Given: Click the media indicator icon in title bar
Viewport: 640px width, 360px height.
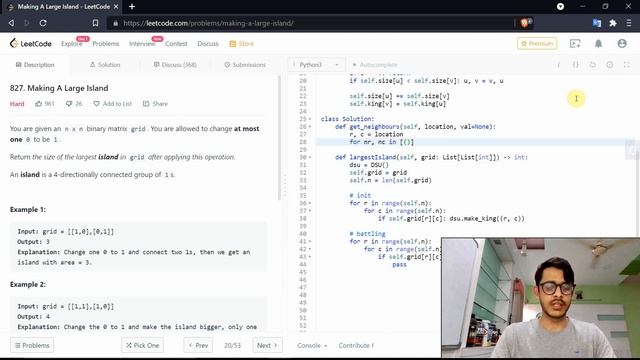Looking at the screenshot, I should coord(560,7).
